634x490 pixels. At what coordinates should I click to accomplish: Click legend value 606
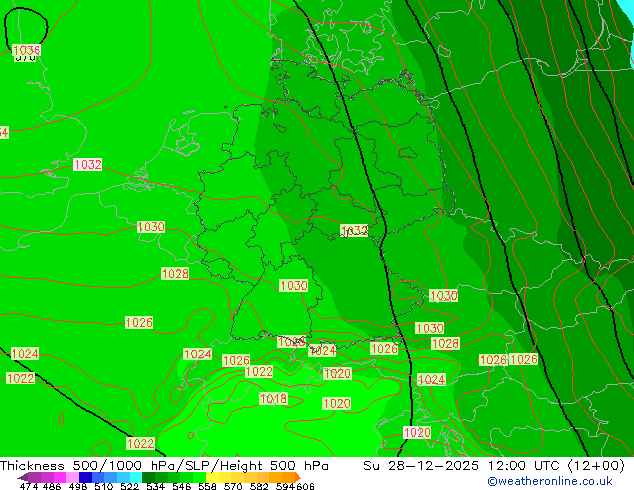(305, 486)
